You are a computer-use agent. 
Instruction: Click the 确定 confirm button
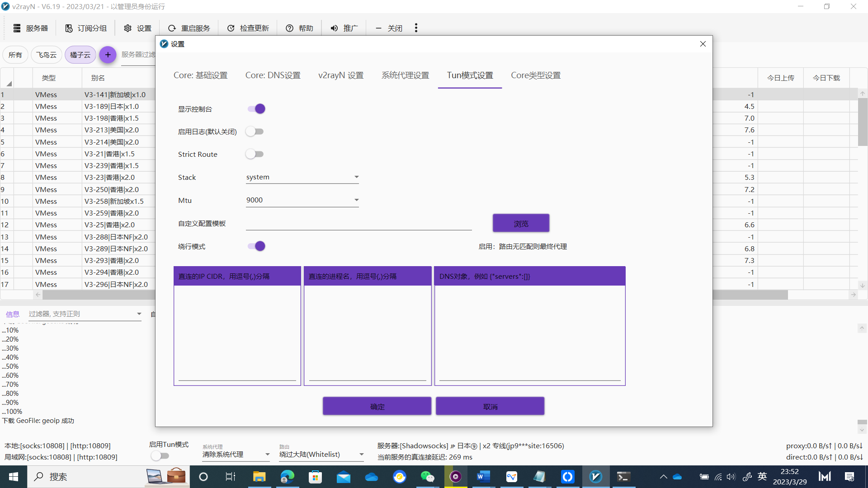[x=377, y=406]
